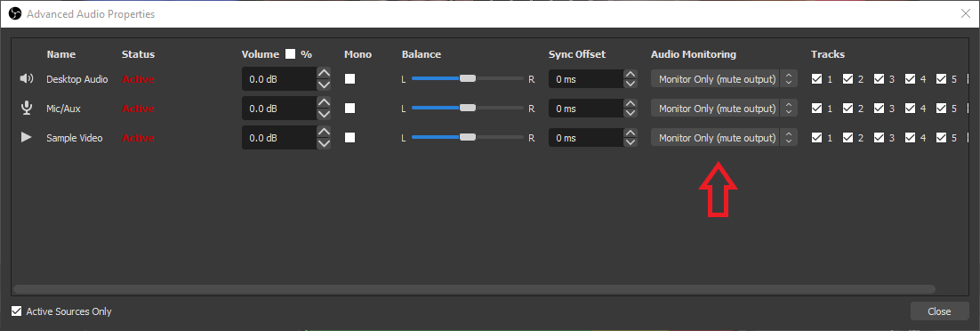Click the Mic/Aux sync offset field
This screenshot has width=980, height=331.
click(x=586, y=109)
